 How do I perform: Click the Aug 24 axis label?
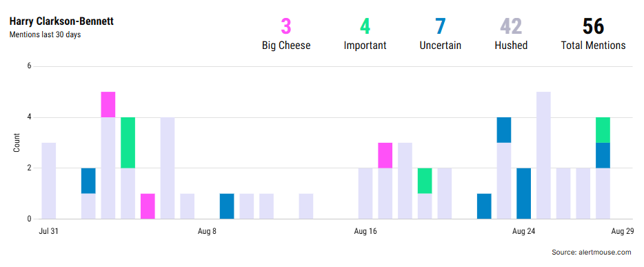click(x=523, y=231)
